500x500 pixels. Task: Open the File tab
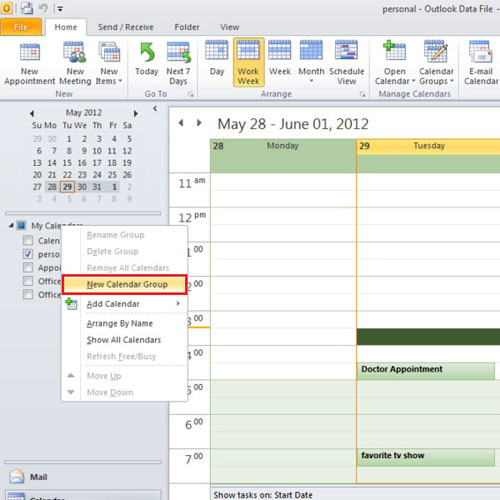click(x=21, y=27)
